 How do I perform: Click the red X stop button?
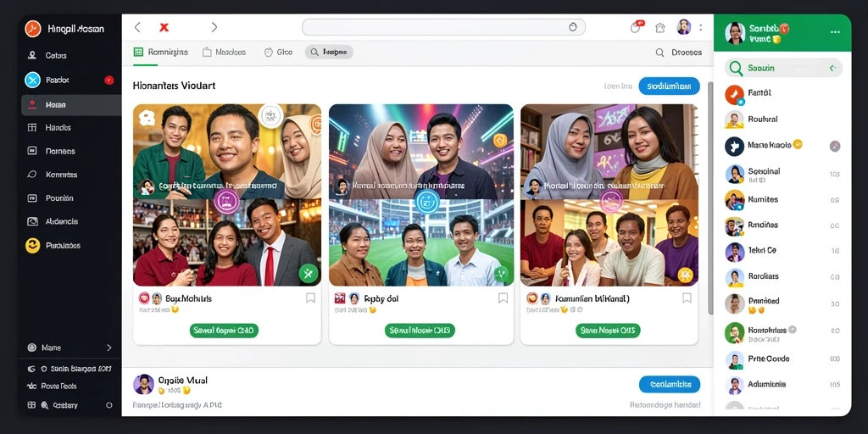click(164, 27)
